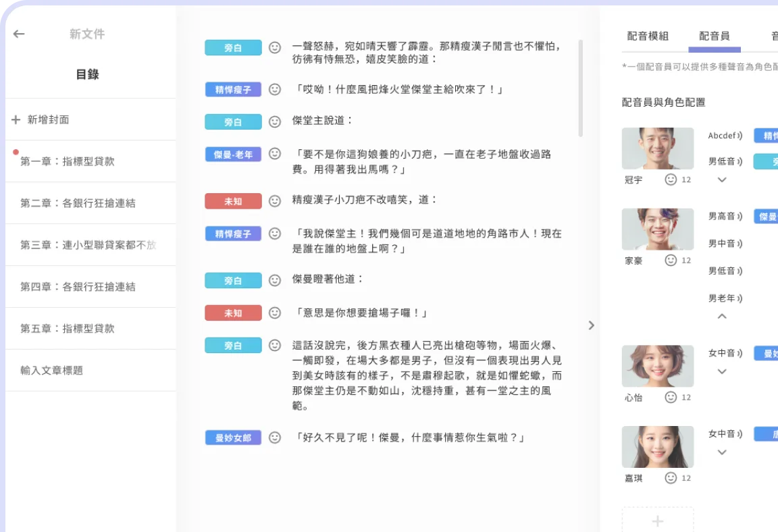Expand voice list under 冠宇
The image size is (778, 532).
722,180
